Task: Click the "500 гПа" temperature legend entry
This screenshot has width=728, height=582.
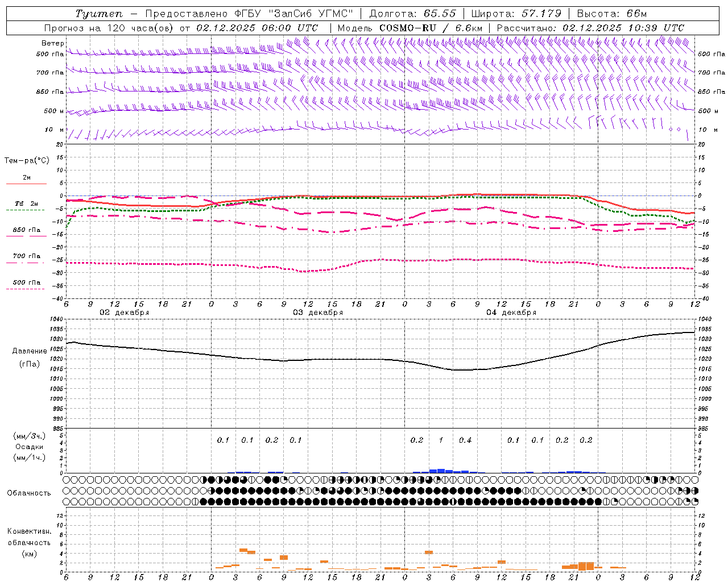Action: click(27, 282)
